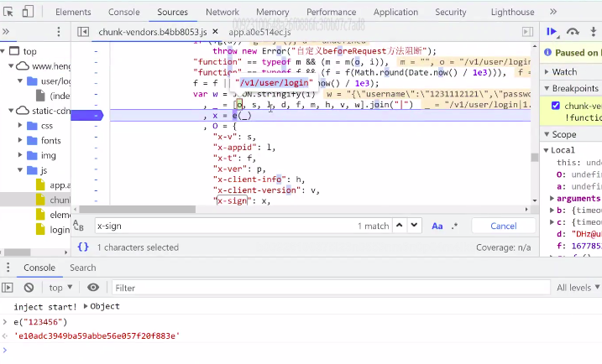Close the chunk-vendors.b4bb8053.js tab
This screenshot has height=364, width=602.
(x=216, y=32)
